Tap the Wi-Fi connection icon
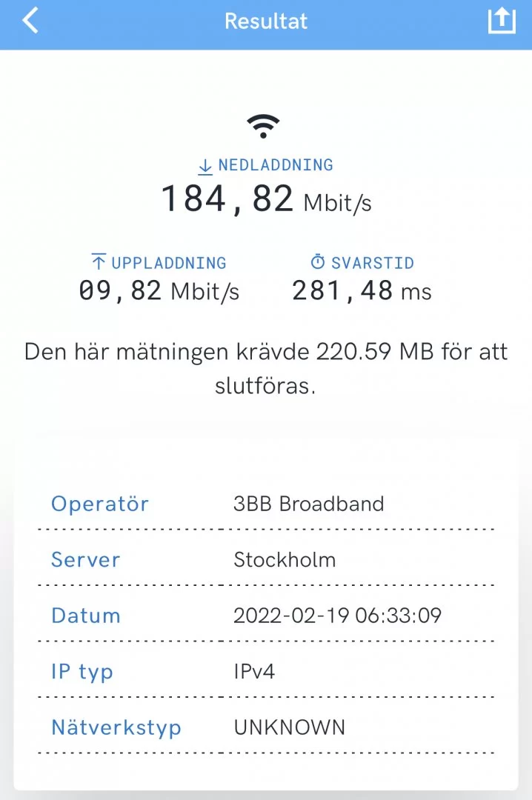Viewport: 532px width, 800px height. [x=263, y=127]
